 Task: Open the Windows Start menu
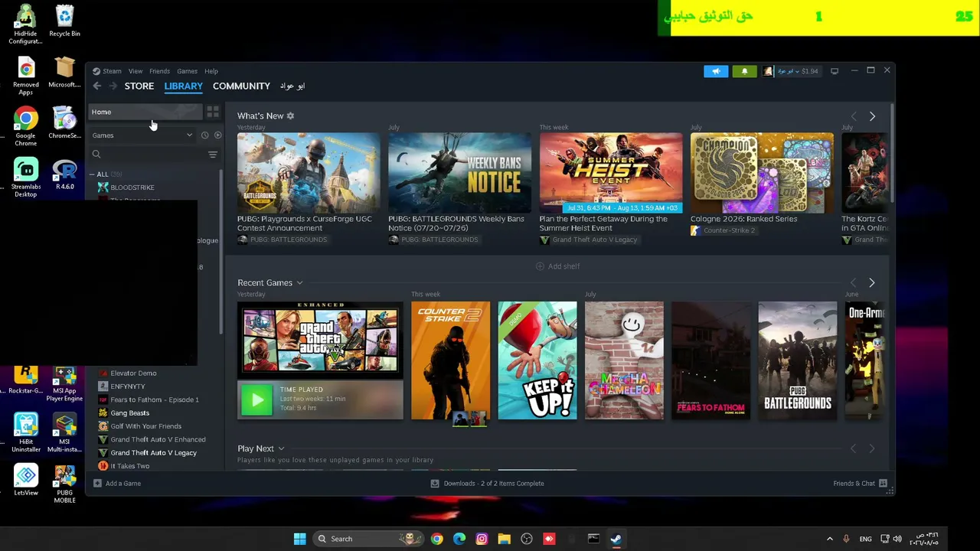pos(299,539)
